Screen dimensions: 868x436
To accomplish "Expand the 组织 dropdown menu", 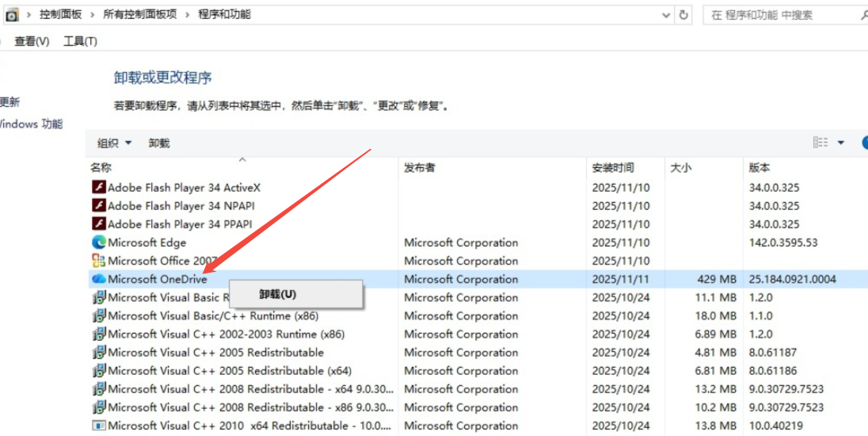I will (114, 143).
